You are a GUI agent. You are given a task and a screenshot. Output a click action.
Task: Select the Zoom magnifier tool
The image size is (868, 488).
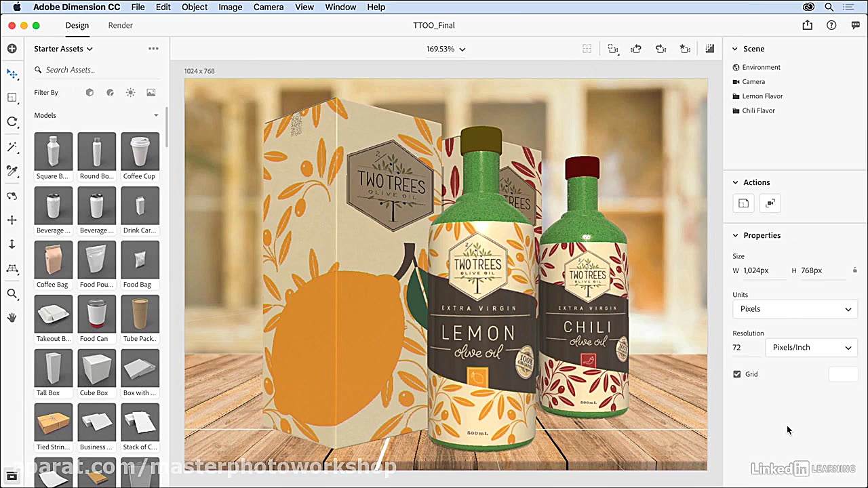12,293
